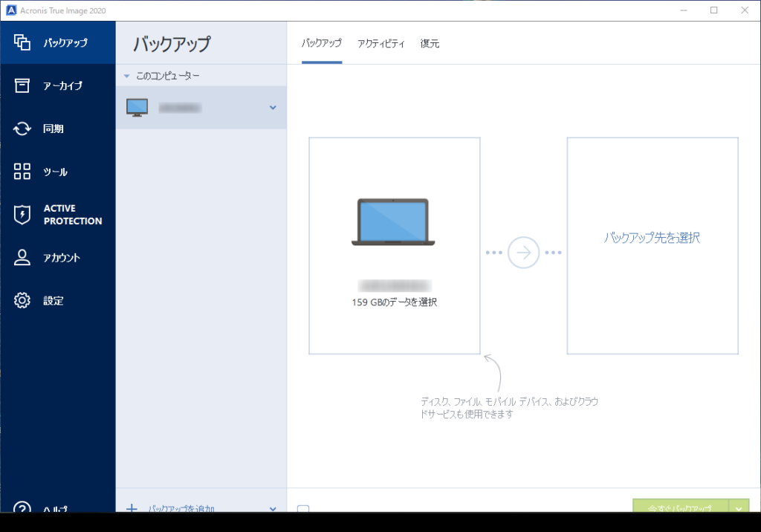
Task: Open the アーカイブ archive icon
Action: [x=22, y=85]
